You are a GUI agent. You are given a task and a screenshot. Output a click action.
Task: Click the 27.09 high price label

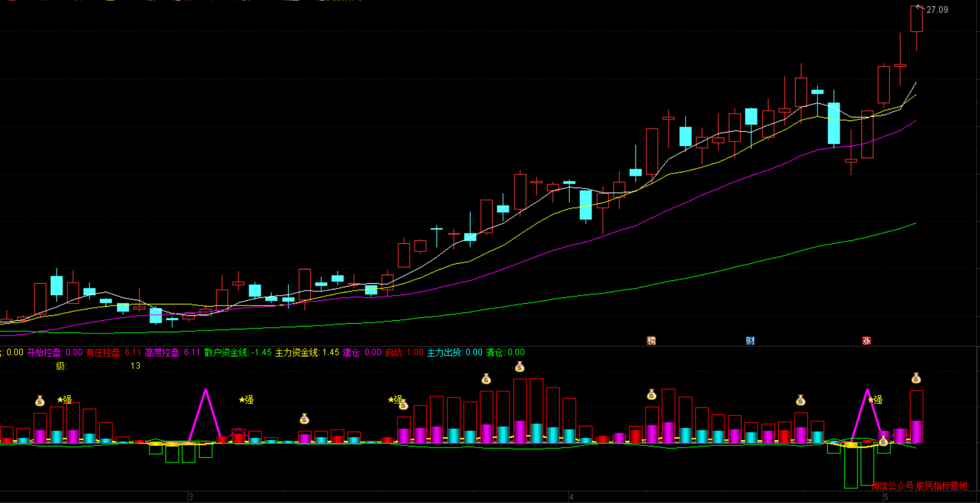[937, 10]
